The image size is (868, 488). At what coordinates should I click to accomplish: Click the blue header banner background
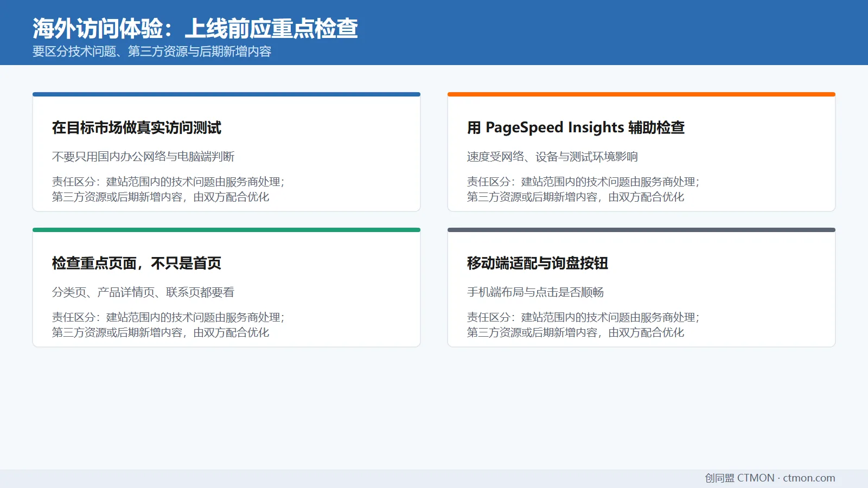(597, 33)
